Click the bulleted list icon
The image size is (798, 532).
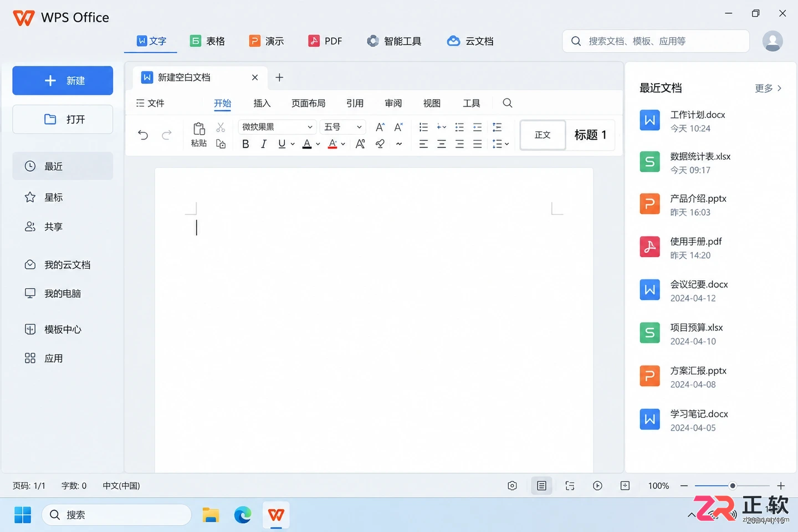point(423,127)
